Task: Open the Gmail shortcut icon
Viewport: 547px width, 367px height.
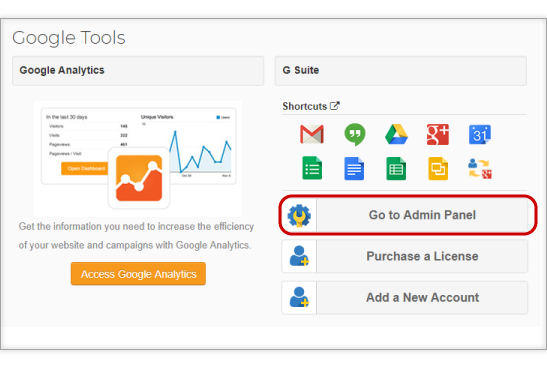Action: pyautogui.click(x=312, y=134)
